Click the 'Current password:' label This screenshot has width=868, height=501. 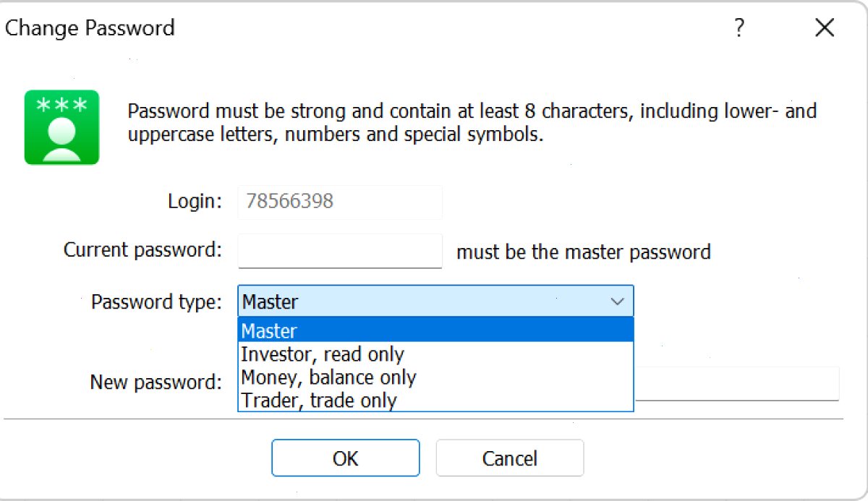142,250
